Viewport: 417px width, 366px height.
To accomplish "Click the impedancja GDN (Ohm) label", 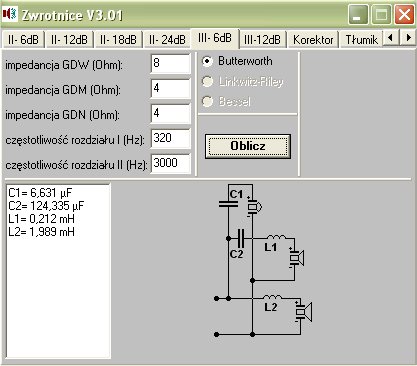I will point(62,115).
